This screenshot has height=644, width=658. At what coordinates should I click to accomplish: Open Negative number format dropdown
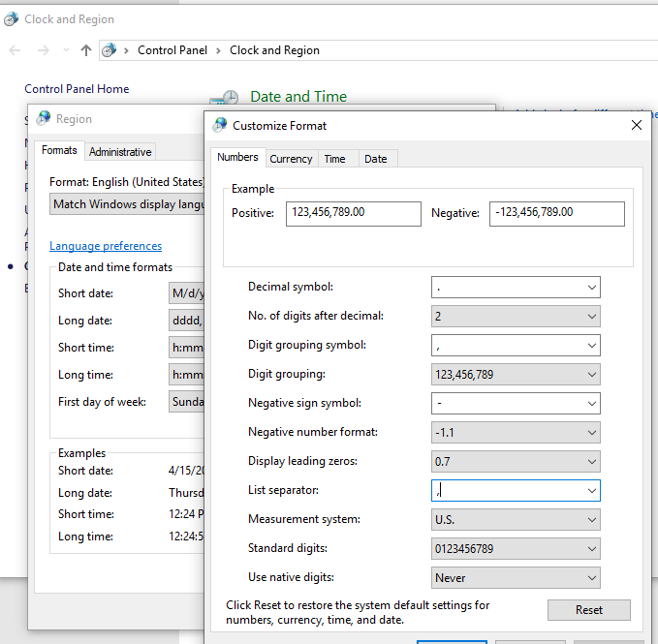click(516, 433)
